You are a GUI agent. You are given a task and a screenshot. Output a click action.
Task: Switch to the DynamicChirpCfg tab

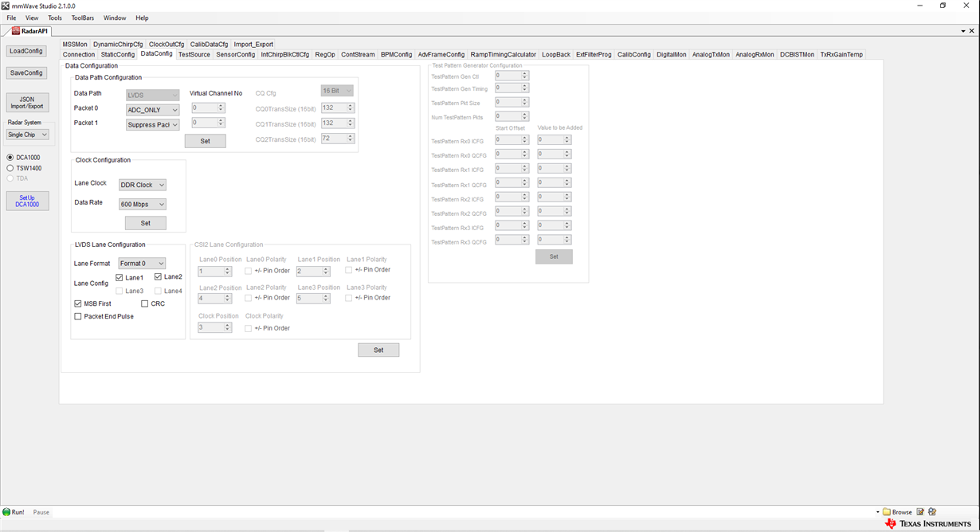[118, 45]
